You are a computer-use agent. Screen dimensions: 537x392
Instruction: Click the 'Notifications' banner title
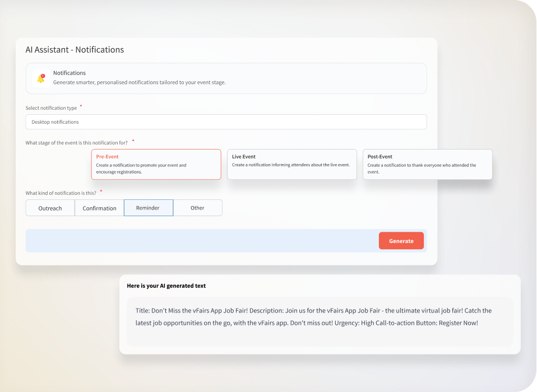(x=70, y=73)
